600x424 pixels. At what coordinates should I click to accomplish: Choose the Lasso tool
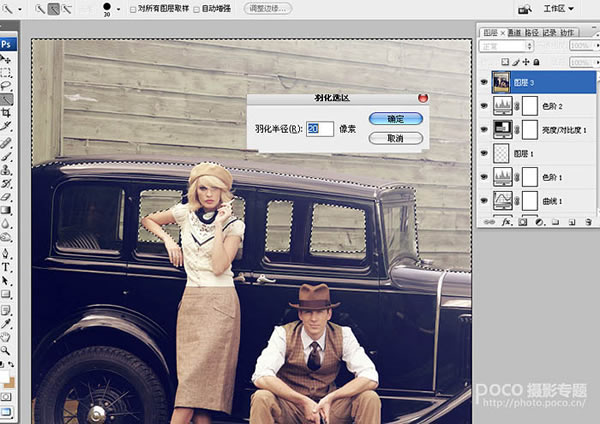pyautogui.click(x=6, y=86)
